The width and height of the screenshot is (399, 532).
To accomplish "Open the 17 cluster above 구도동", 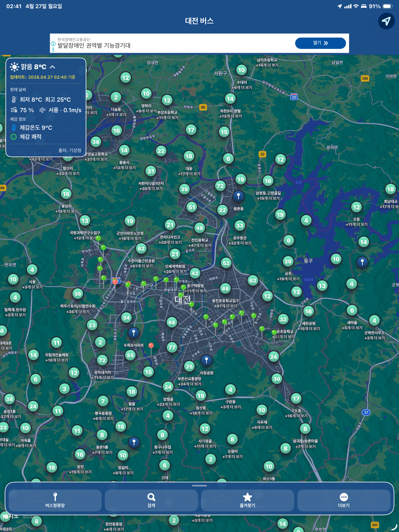I will click(x=296, y=399).
